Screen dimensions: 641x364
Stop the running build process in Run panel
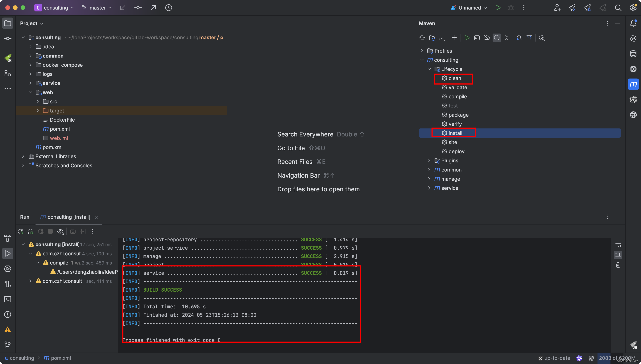50,231
